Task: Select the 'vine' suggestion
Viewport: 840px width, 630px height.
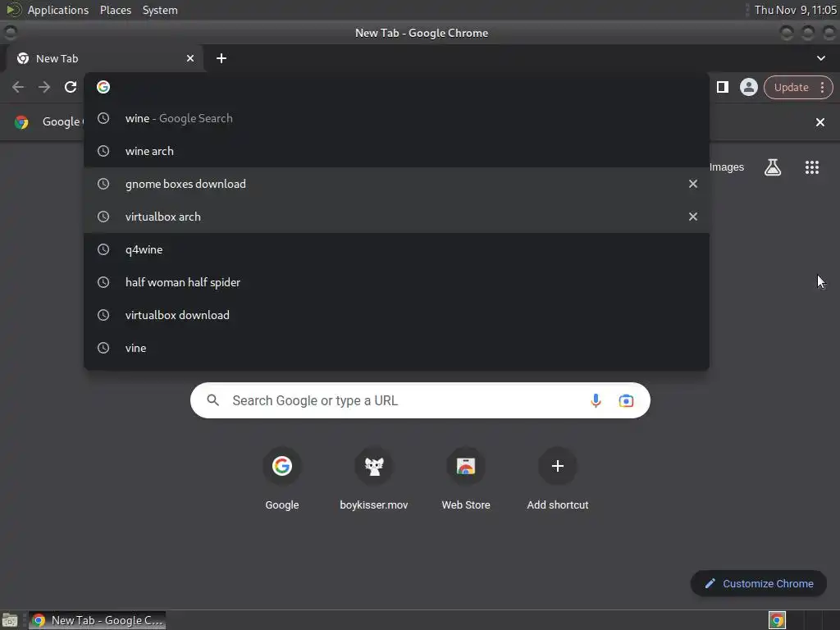Action: [396, 348]
